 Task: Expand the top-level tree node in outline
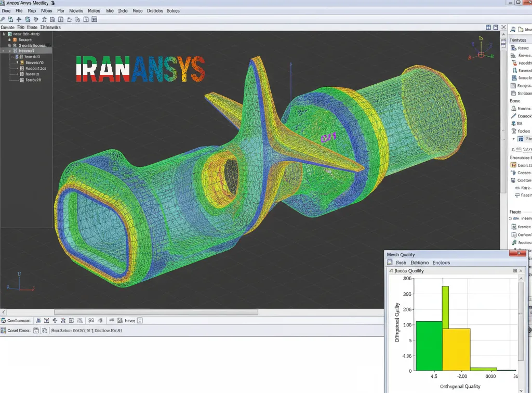[x=4, y=34]
